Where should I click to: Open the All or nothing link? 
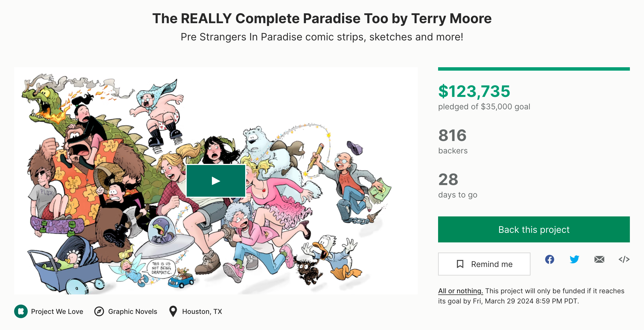point(460,291)
